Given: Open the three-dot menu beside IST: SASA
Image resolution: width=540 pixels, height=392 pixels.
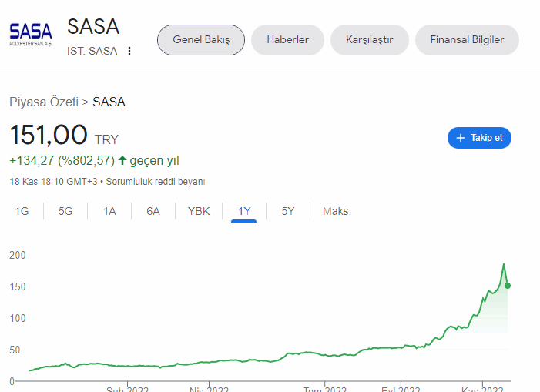Looking at the screenshot, I should [129, 51].
